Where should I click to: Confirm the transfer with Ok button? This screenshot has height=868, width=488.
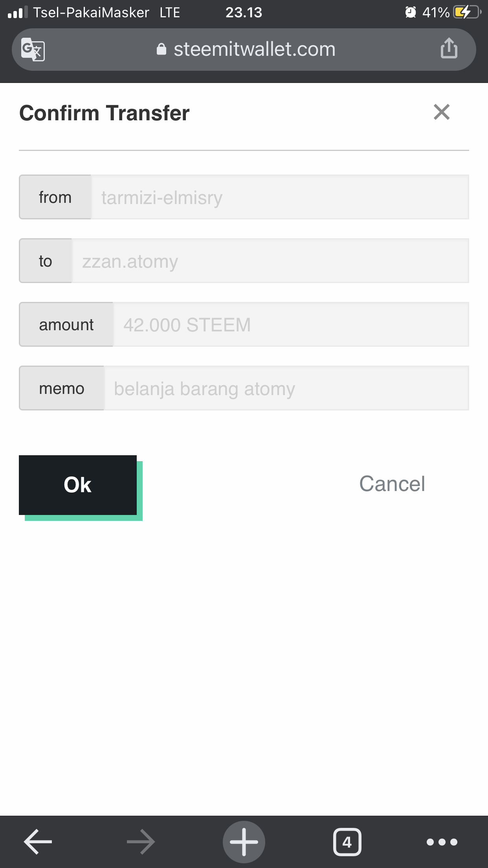click(78, 485)
